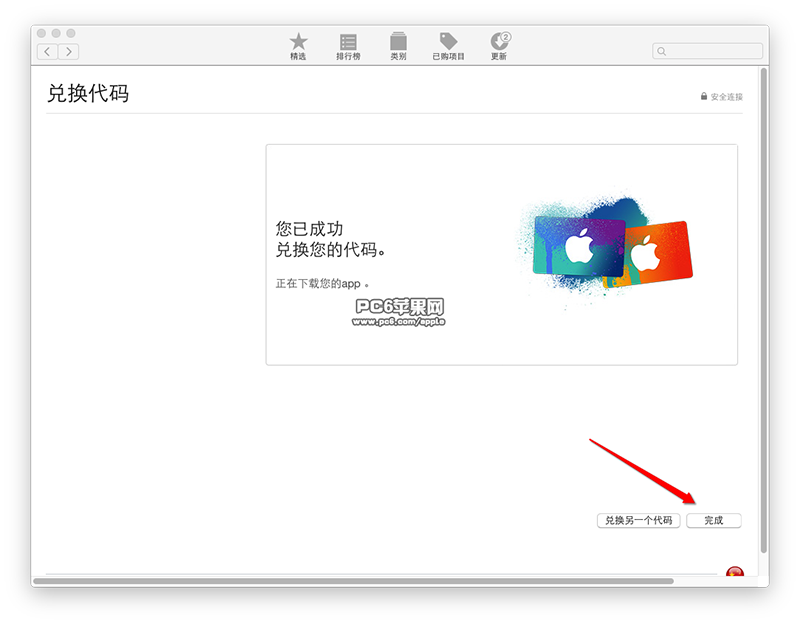Close the App Store window
800x624 pixels.
pyautogui.click(x=42, y=33)
